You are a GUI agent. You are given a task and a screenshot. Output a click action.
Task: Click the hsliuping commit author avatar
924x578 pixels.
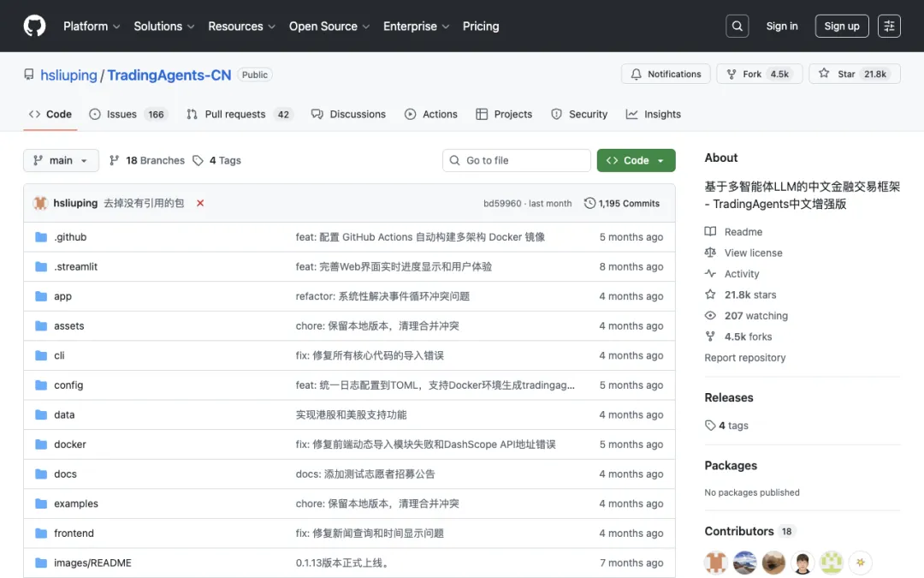point(40,203)
